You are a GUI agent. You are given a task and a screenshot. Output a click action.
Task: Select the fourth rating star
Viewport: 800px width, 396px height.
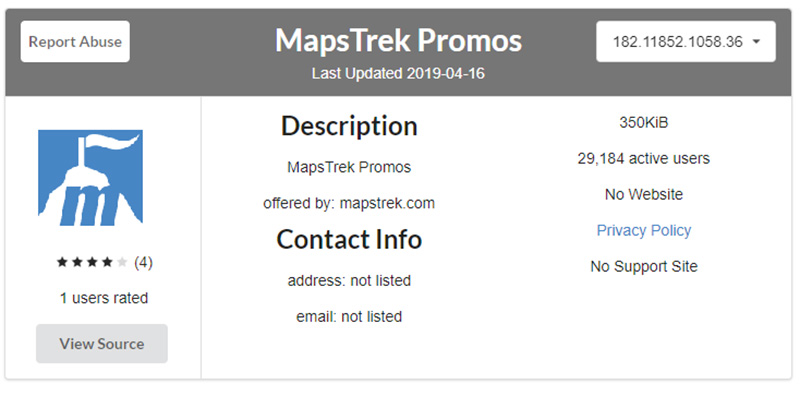pyautogui.click(x=107, y=262)
